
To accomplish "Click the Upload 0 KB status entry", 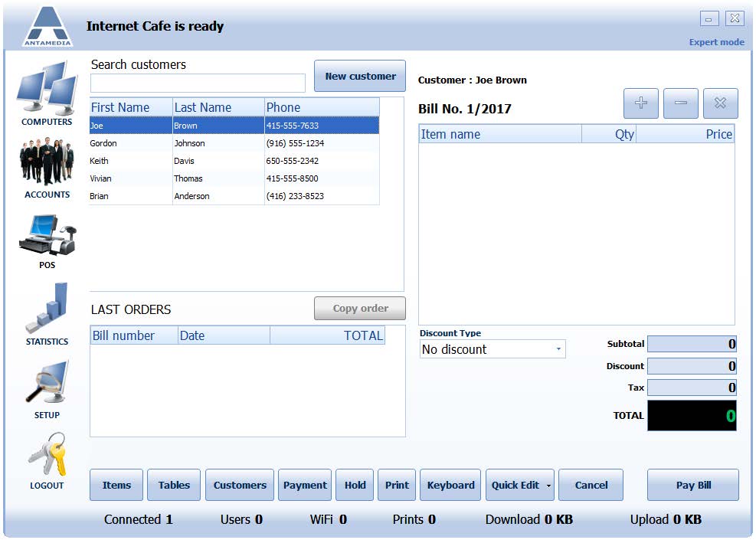I will coord(666,520).
